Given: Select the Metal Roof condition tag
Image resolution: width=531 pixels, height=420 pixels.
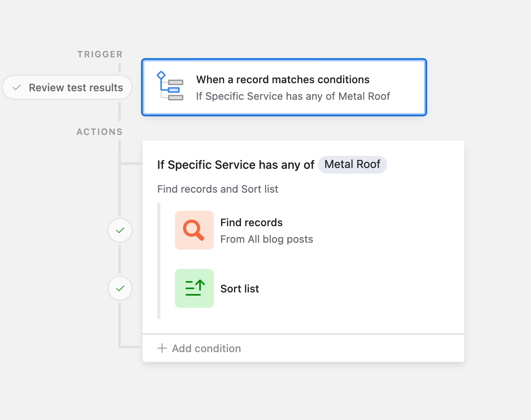Looking at the screenshot, I should (x=352, y=164).
